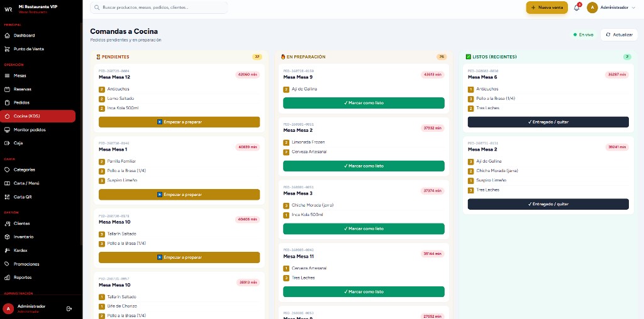This screenshot has height=319, width=644.
Task: Click the Nueva venta button
Action: point(547,8)
